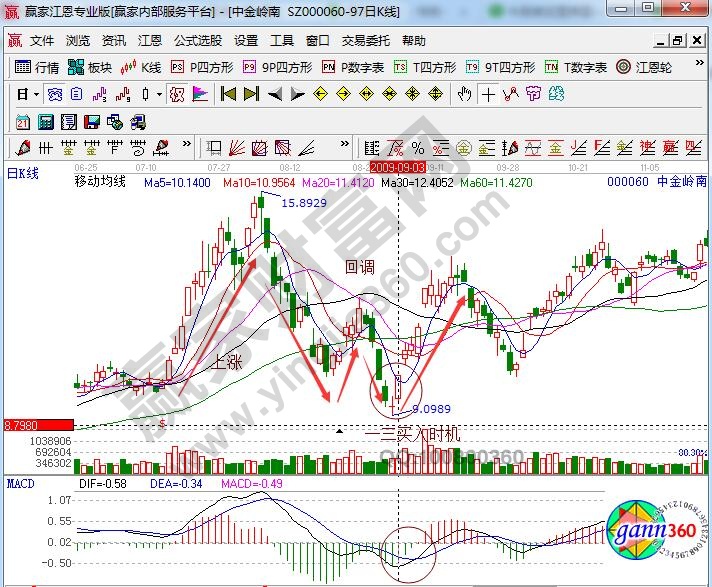
Task: Toggle the crosshair cursor button
Action: click(489, 94)
